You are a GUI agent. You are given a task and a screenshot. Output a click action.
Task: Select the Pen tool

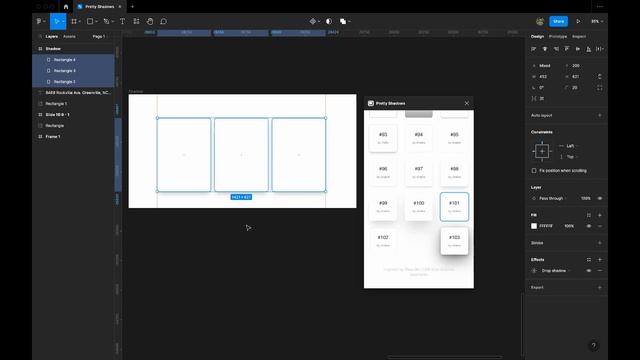[106, 21]
